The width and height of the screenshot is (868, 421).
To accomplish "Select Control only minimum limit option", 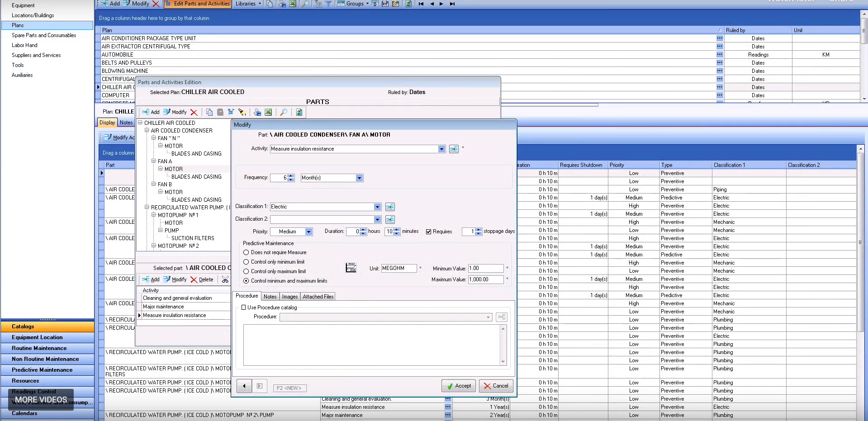I will pos(246,262).
